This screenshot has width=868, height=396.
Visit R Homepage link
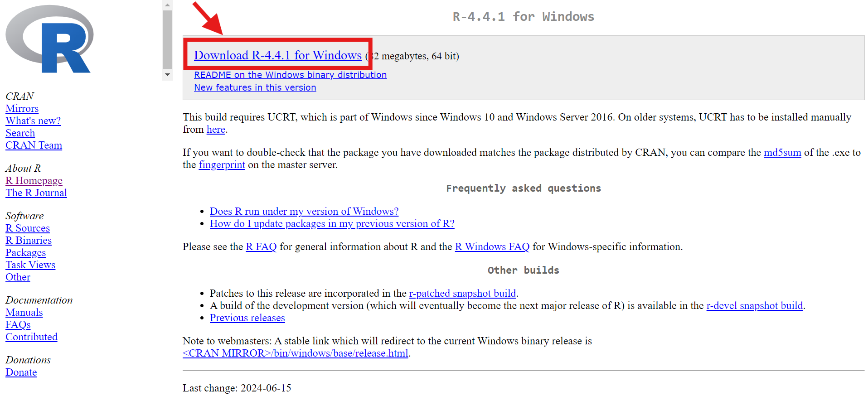click(x=34, y=181)
